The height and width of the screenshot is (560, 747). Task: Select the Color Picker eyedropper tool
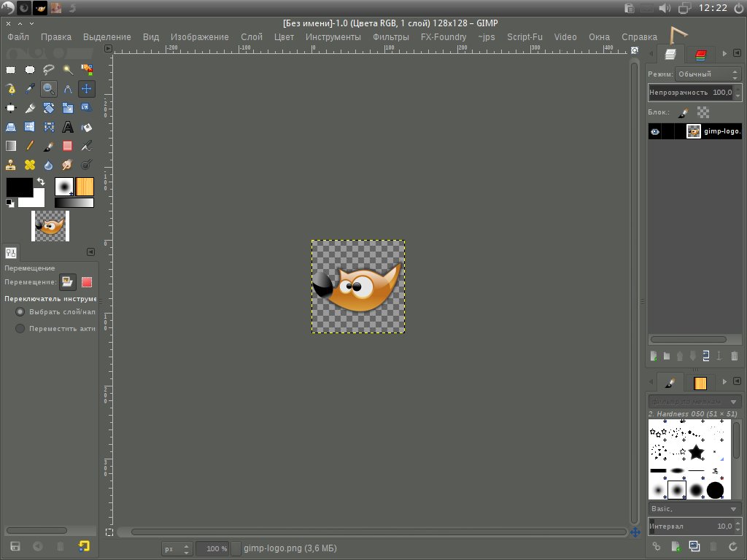tap(30, 89)
